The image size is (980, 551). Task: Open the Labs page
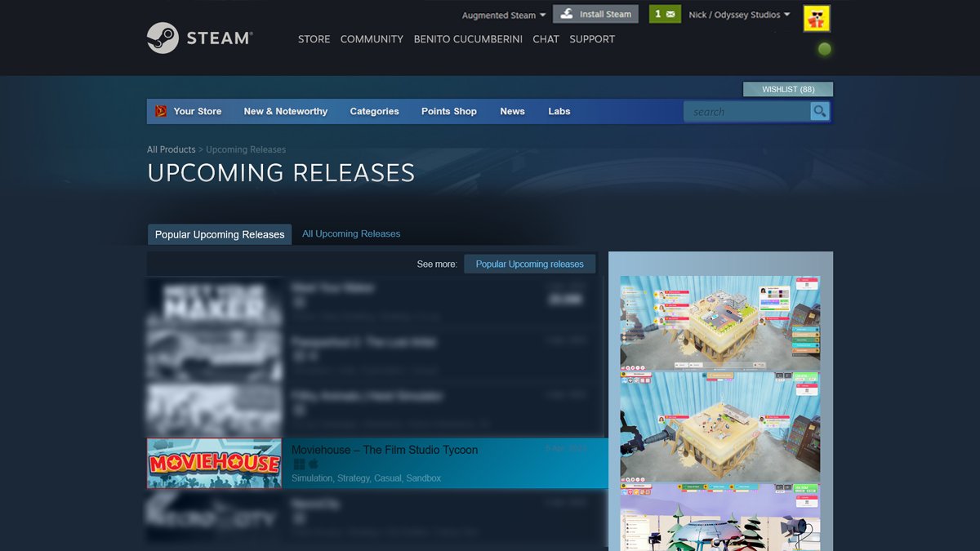(x=559, y=111)
